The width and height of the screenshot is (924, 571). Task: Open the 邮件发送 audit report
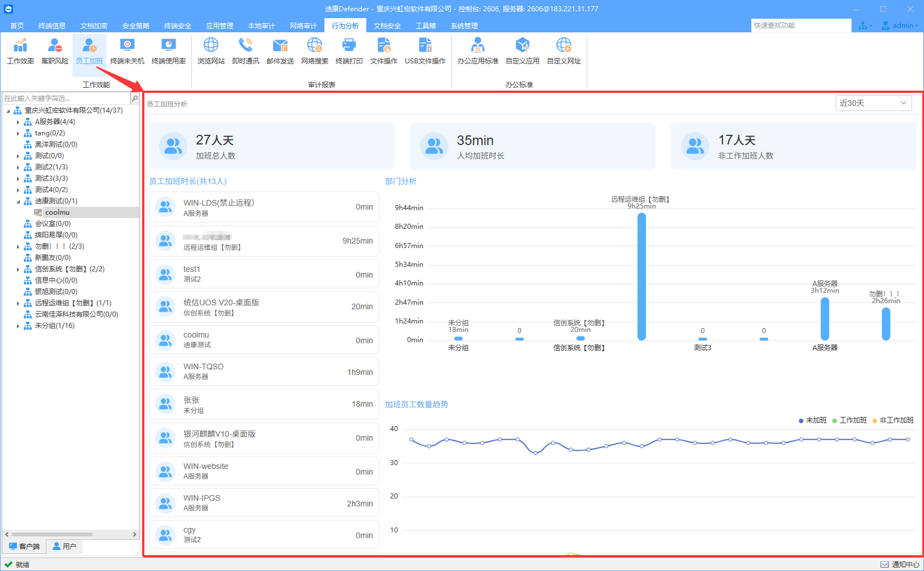(x=280, y=51)
